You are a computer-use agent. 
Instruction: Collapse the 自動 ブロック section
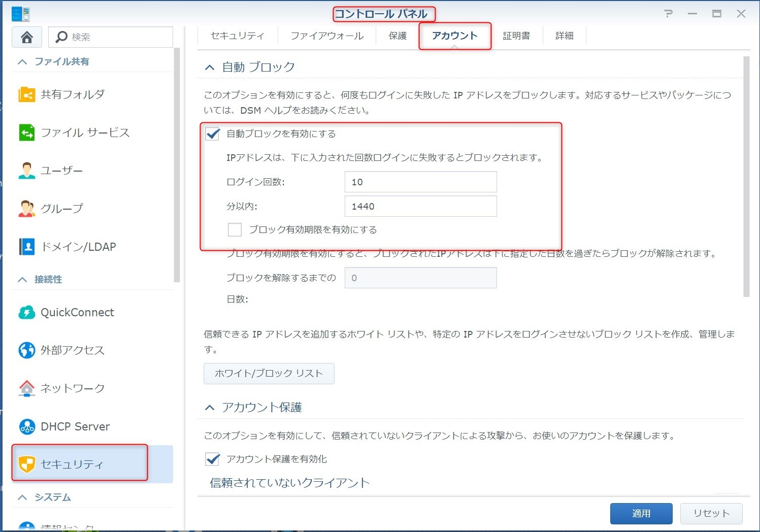[210, 67]
